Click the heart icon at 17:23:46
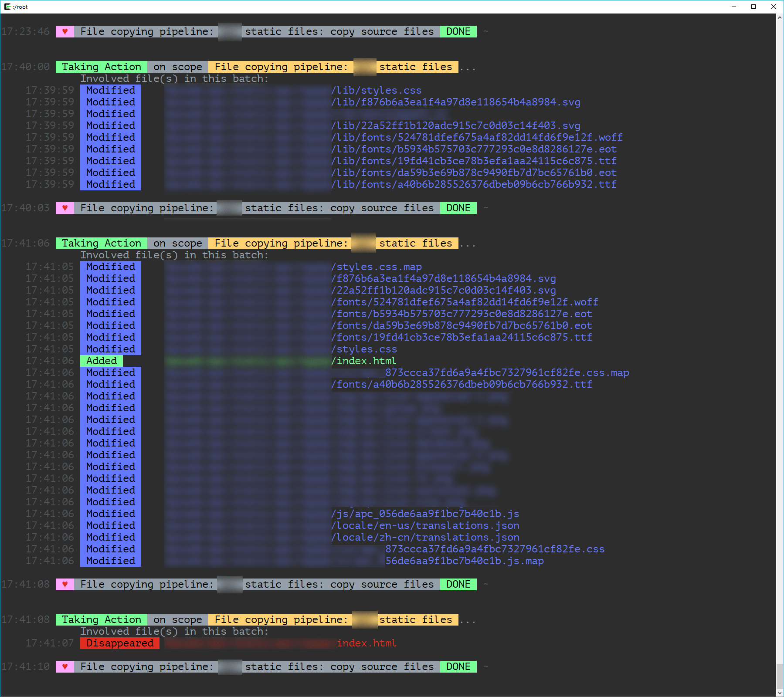 (x=65, y=31)
